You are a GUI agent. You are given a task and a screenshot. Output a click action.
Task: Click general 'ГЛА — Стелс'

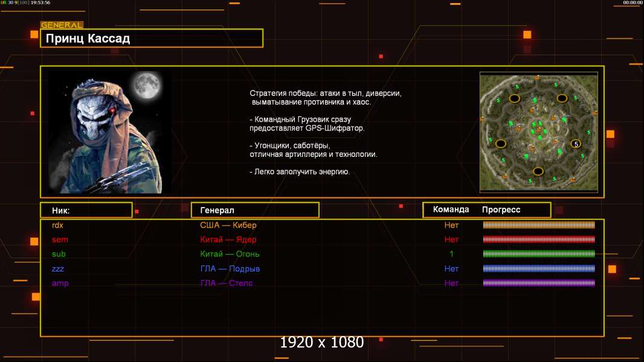(227, 284)
